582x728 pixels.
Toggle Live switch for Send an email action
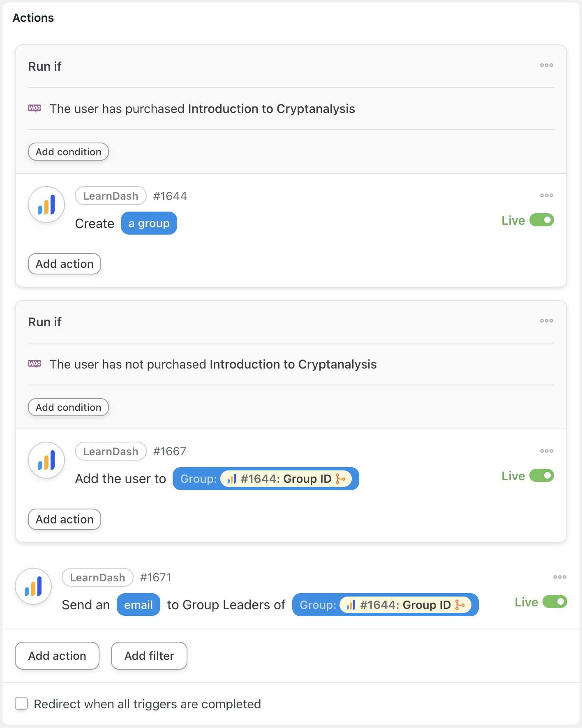[554, 602]
